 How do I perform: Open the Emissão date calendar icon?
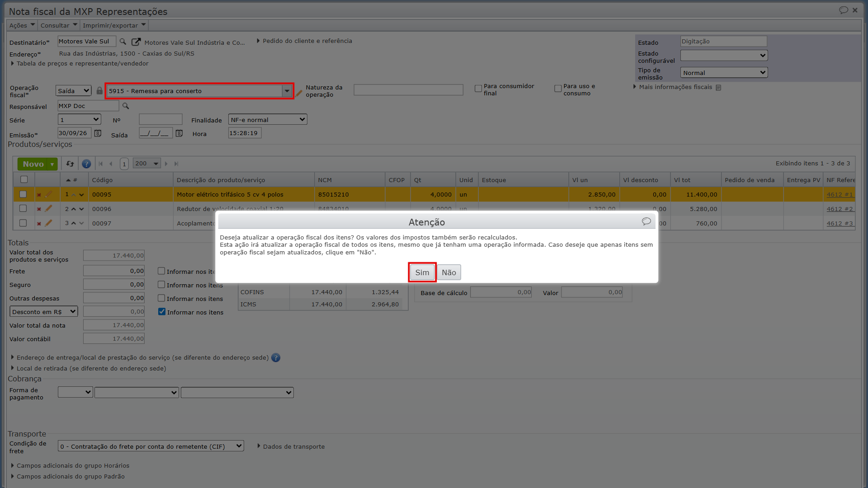[98, 133]
